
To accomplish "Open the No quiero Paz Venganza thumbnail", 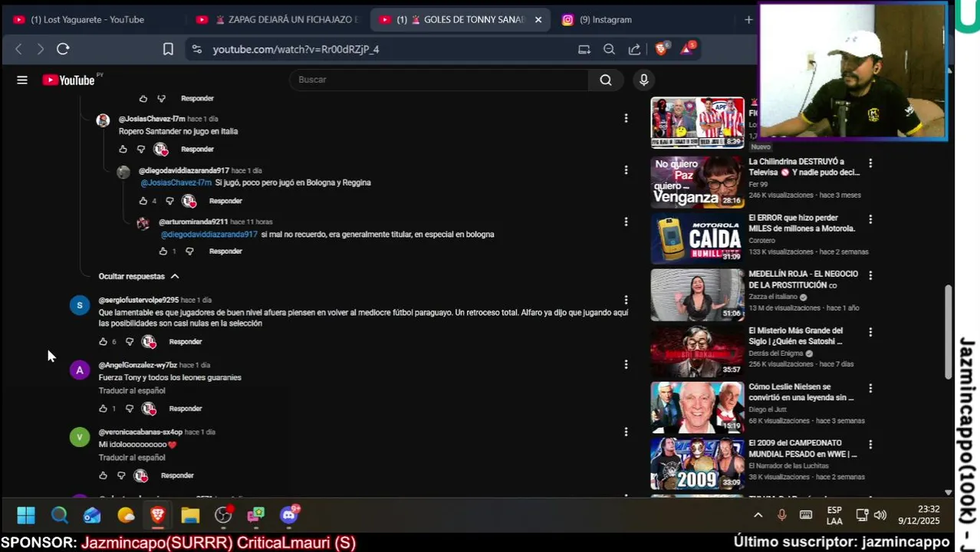I will coord(697,182).
